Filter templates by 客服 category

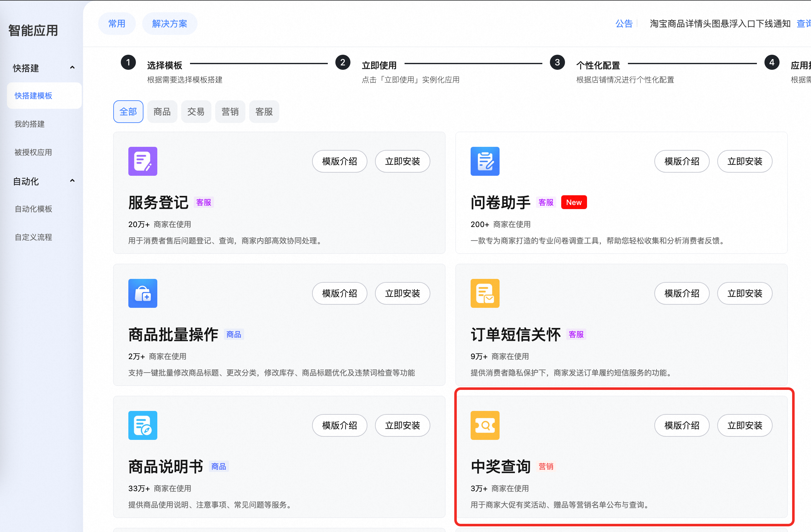264,112
